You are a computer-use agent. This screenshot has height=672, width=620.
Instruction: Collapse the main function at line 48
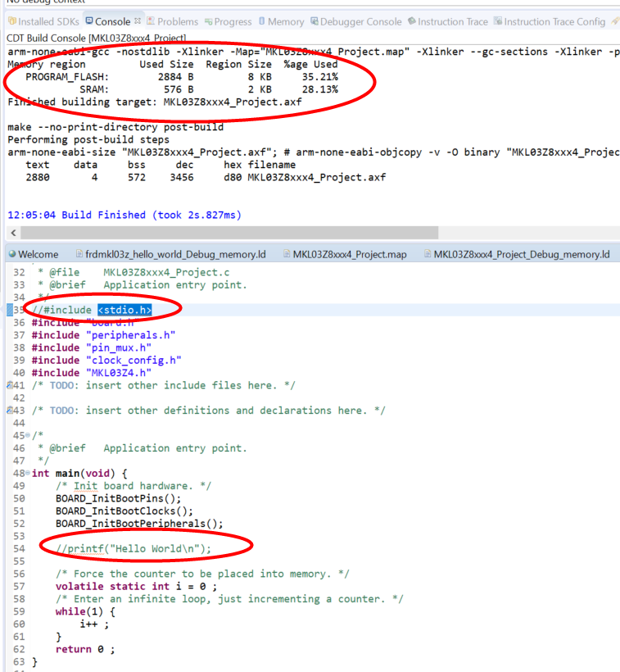28,473
